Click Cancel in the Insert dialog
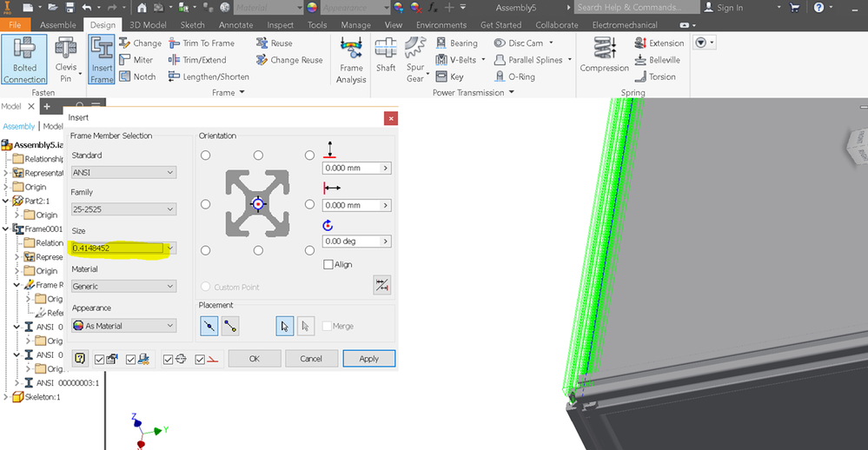868x450 pixels. click(311, 359)
